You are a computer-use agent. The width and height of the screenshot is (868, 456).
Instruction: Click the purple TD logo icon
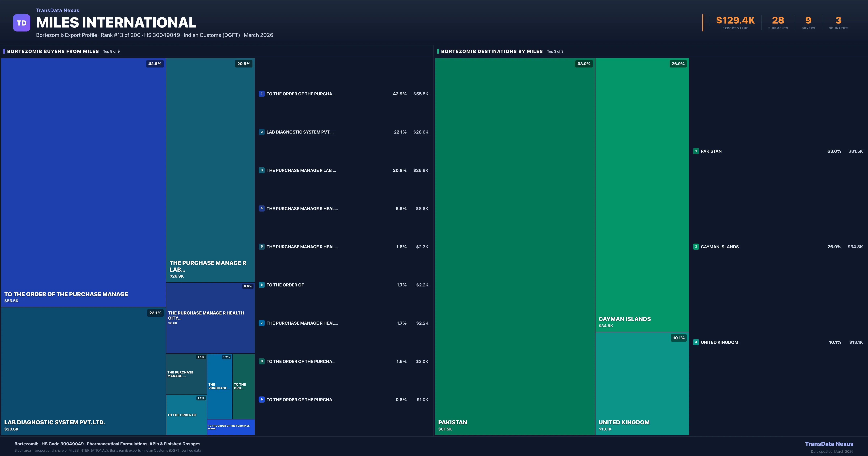[22, 23]
